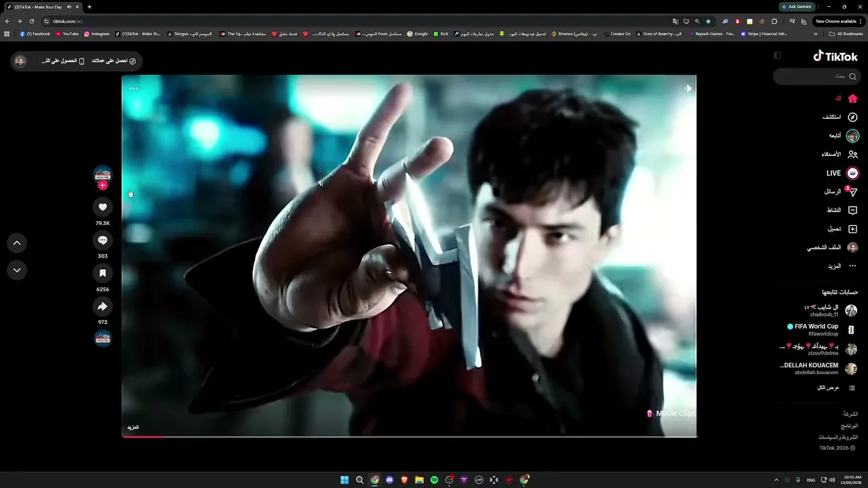Expand the All Bookmarks folder

coord(846,34)
